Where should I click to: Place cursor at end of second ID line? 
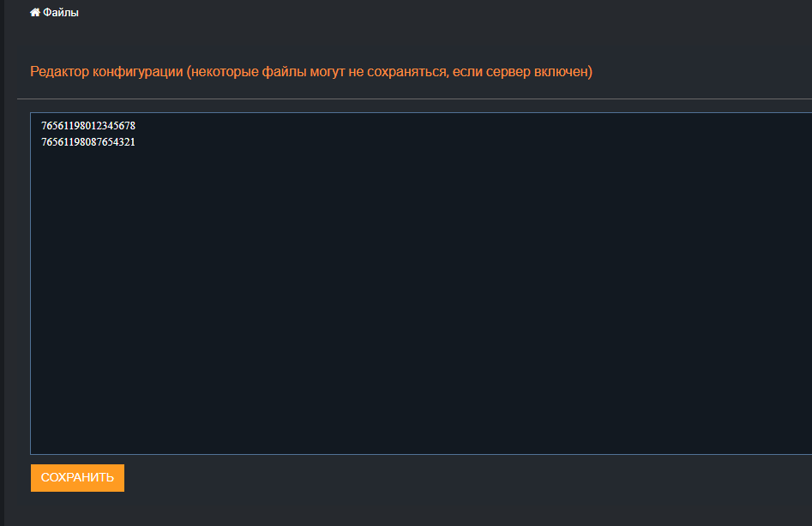(x=135, y=142)
